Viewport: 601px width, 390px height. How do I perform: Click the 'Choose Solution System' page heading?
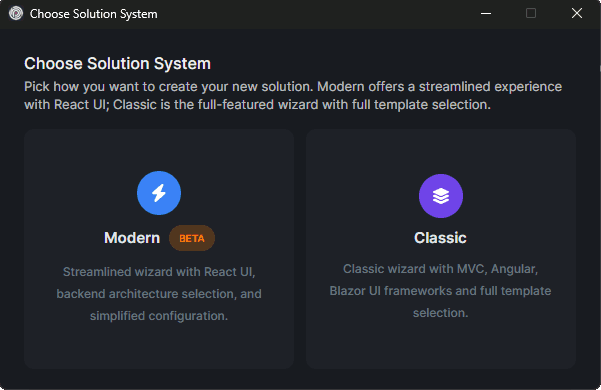click(x=117, y=64)
